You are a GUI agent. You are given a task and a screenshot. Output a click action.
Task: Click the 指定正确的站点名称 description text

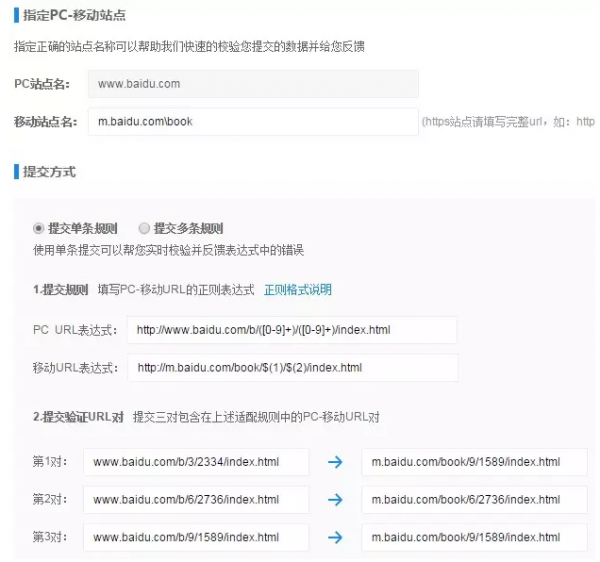189,46
